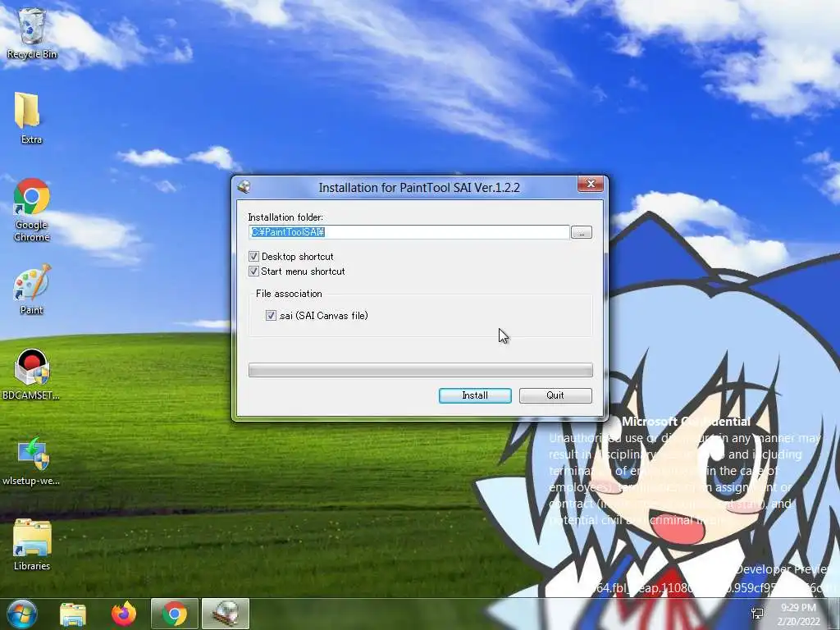Uncheck the Start menu shortcut checkbox

click(x=253, y=271)
